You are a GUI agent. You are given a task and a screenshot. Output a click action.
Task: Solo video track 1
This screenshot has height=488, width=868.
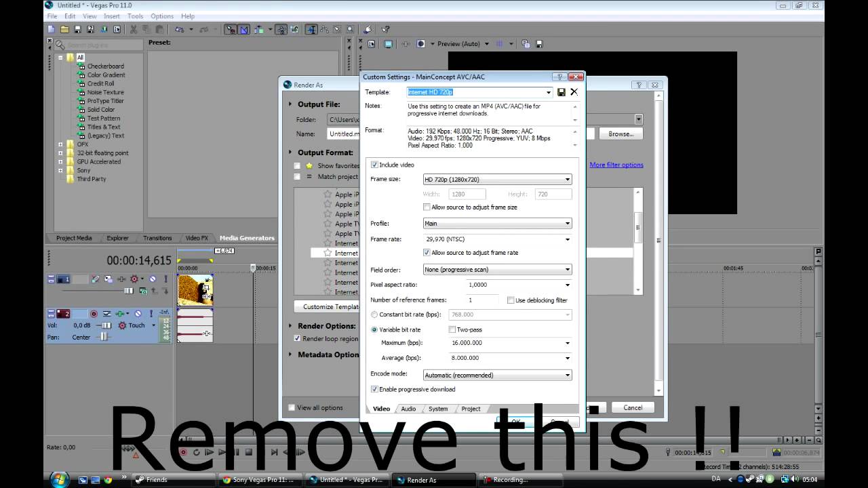(x=165, y=279)
